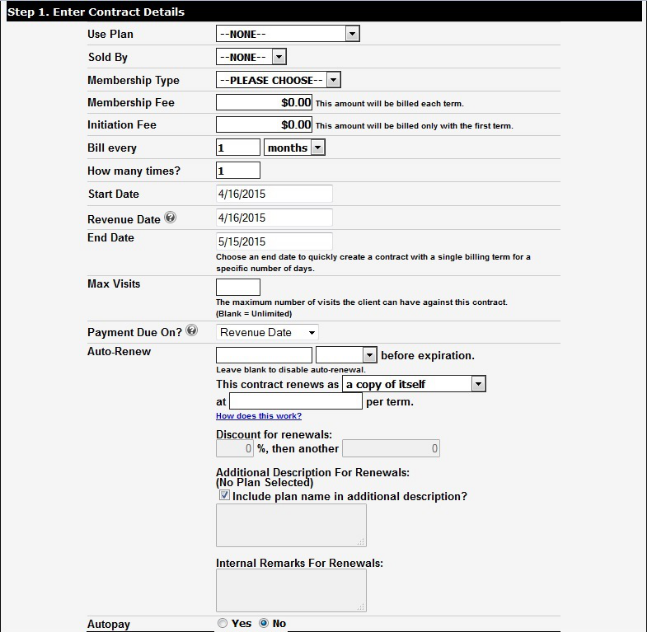Screen dimensions: 647x632
Task: Open the Payment Due On Revenue Date dropdown
Action: (267, 333)
